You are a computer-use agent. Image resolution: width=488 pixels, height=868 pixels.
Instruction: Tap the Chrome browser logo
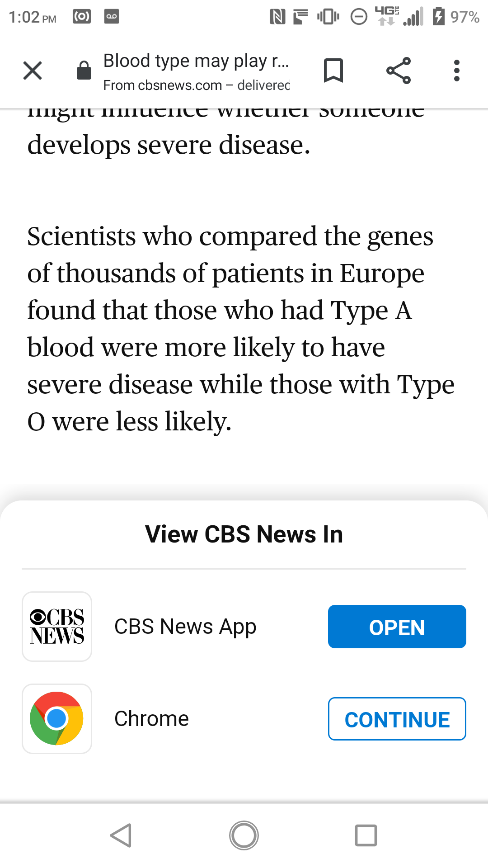point(57,719)
